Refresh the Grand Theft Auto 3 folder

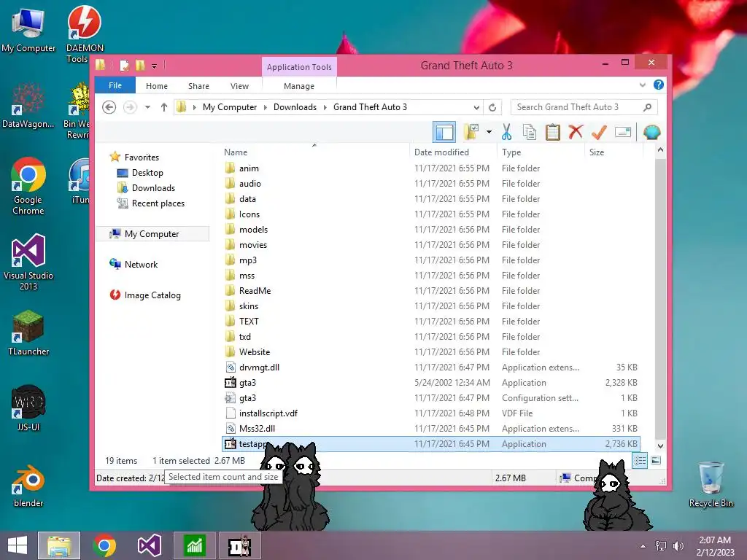pos(492,107)
